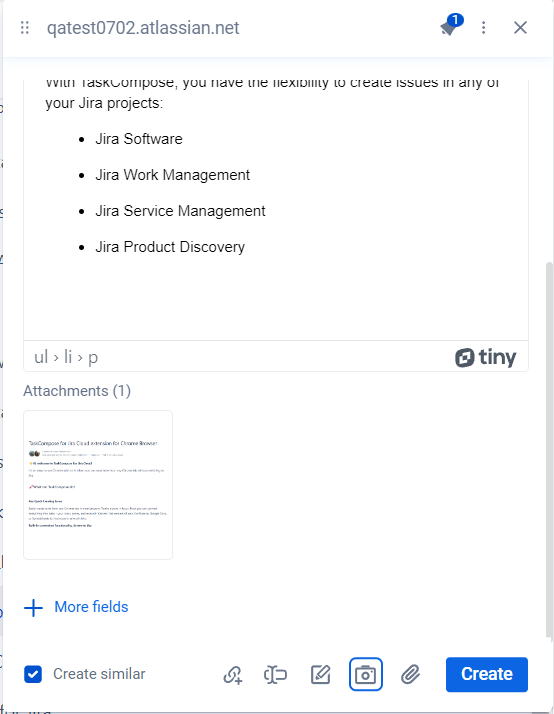
Task: Click the vertical scrollbar of the panel
Action: pyautogui.click(x=549, y=450)
